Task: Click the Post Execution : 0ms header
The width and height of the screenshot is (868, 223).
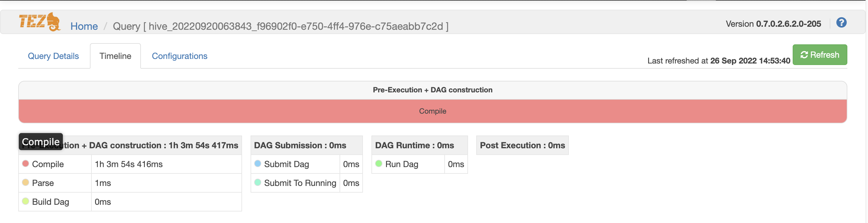Action: (522, 145)
